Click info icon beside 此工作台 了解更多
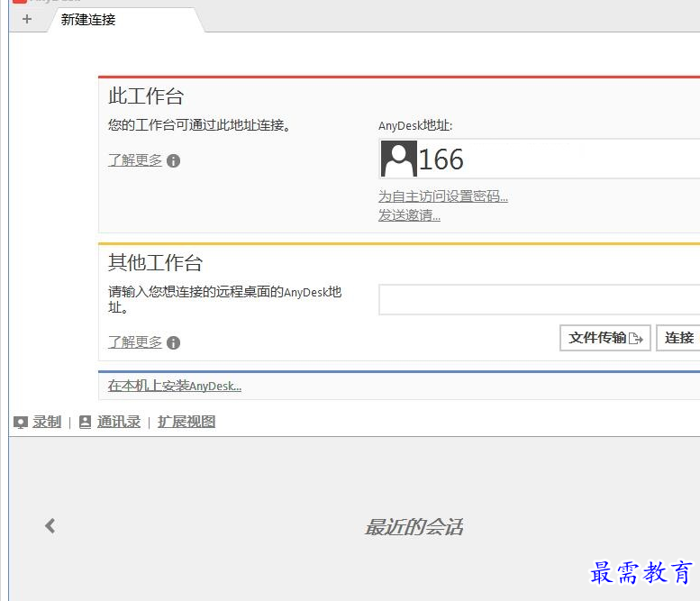This screenshot has width=700, height=601. 173,160
